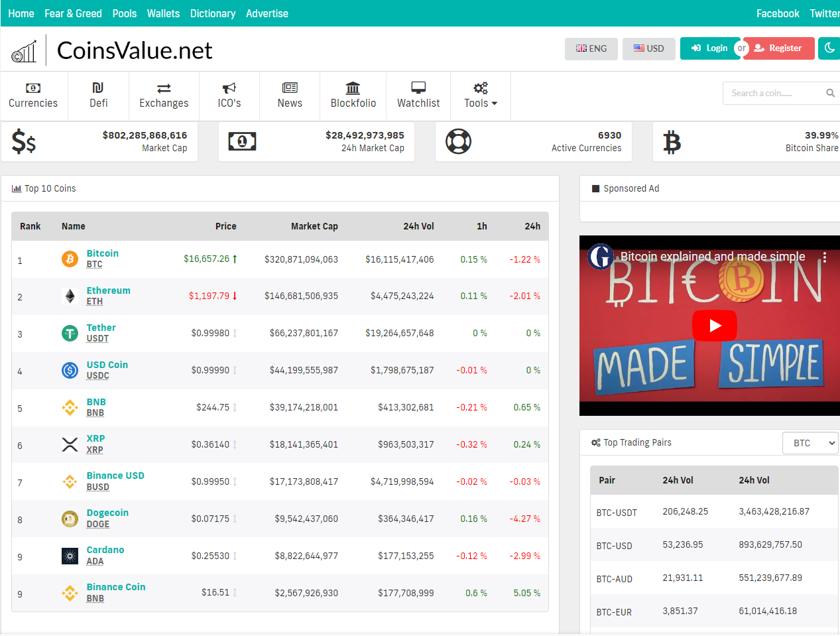Click the search magnifier icon

click(830, 94)
